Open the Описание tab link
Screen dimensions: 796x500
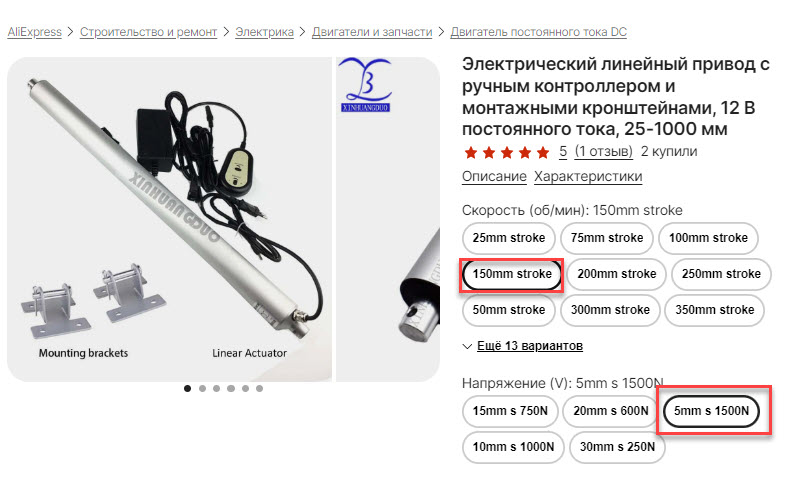point(494,177)
